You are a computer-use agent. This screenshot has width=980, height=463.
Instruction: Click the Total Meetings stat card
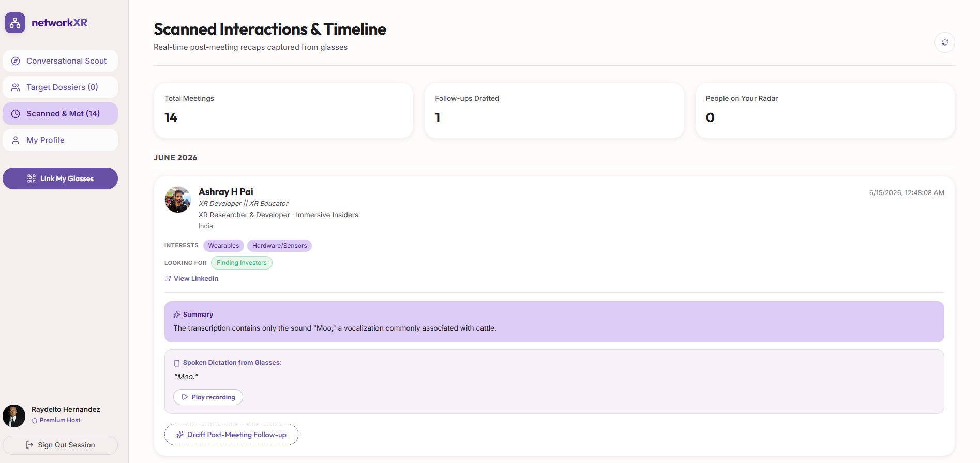283,111
